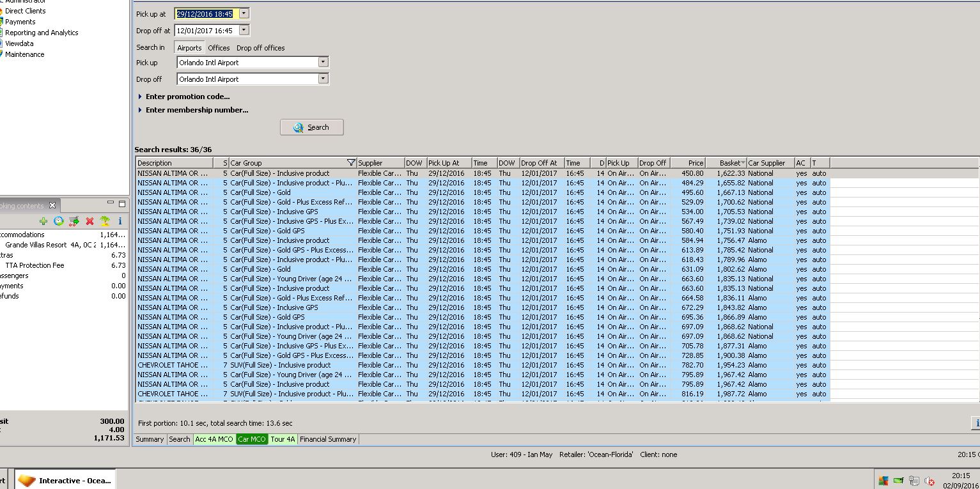Click the palm tree holiday icon

[104, 221]
